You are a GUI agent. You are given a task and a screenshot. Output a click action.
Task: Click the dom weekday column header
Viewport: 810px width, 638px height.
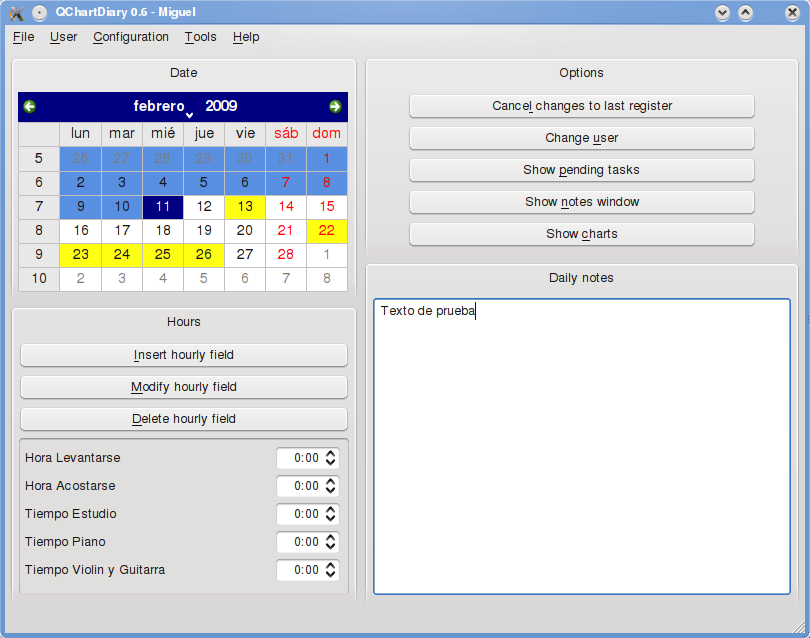(x=326, y=134)
